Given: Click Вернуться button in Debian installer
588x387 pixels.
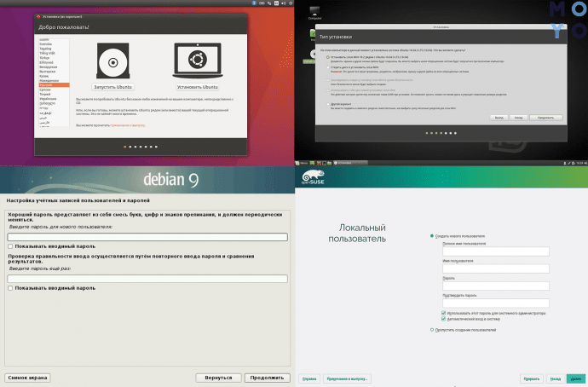Looking at the screenshot, I should coord(218,378).
